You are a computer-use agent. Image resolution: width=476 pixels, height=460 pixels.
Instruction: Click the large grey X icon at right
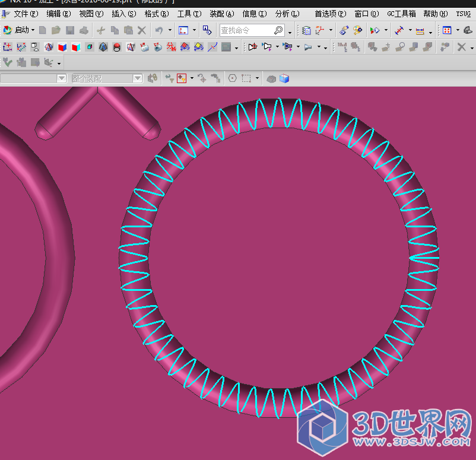coord(461,47)
